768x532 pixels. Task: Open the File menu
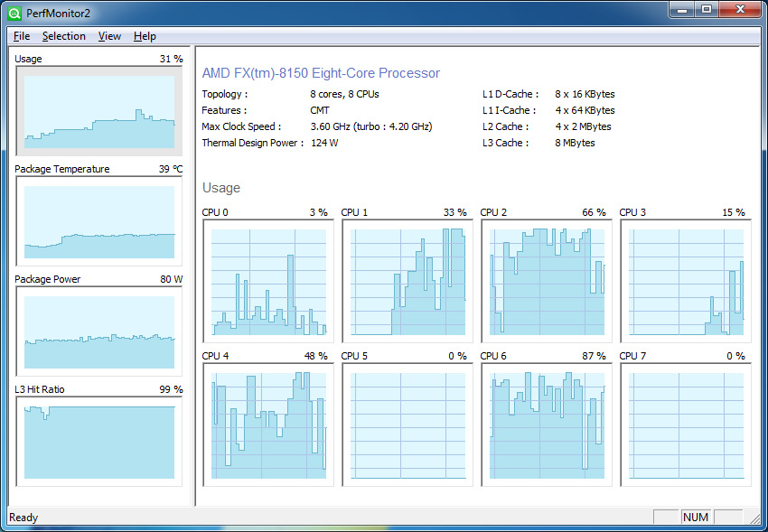pos(22,36)
